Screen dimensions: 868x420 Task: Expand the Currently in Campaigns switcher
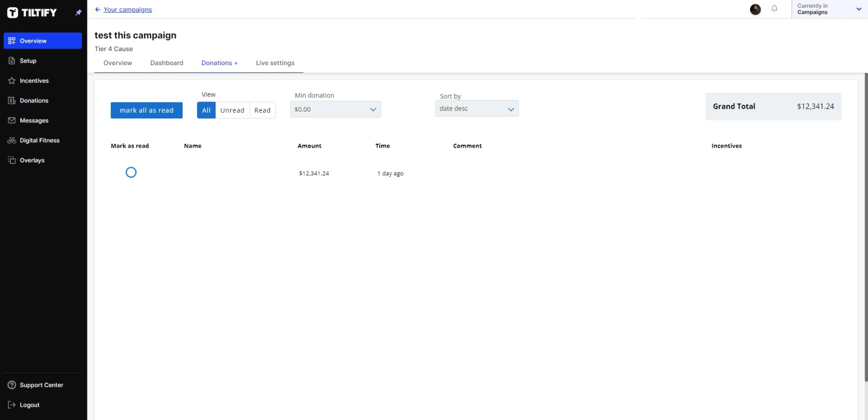point(830,9)
